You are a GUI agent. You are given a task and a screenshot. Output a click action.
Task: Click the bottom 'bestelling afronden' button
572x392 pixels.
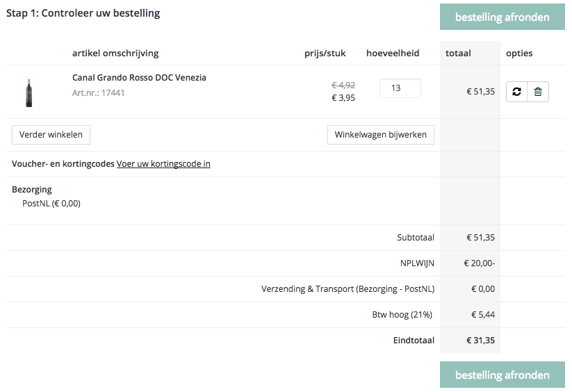click(502, 375)
